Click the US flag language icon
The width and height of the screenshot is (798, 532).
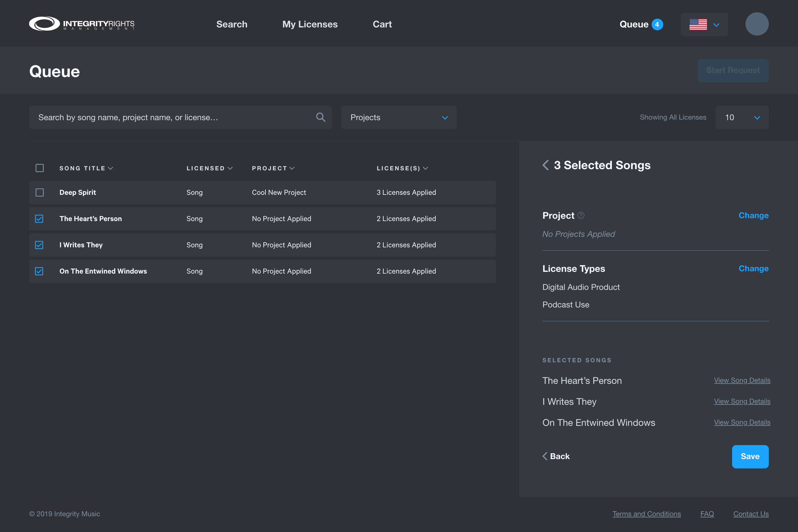(698, 24)
